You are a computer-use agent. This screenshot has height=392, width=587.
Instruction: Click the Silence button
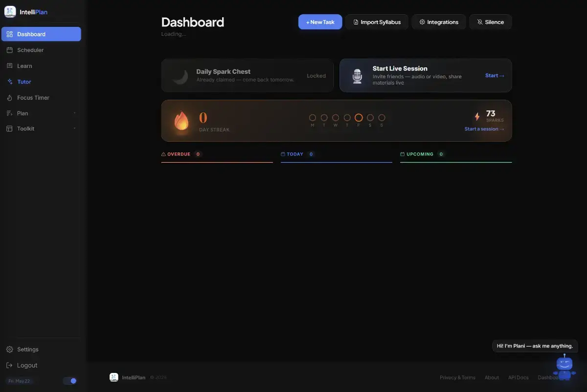tap(491, 22)
